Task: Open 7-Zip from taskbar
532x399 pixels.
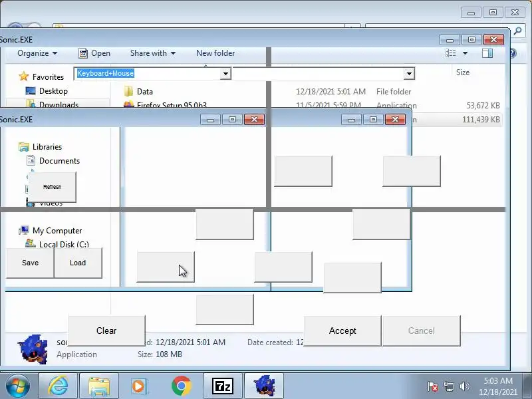Action: click(x=223, y=386)
